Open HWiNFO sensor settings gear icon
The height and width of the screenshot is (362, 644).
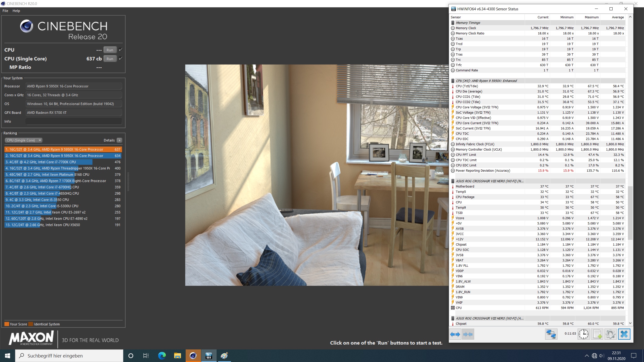tap(611, 334)
